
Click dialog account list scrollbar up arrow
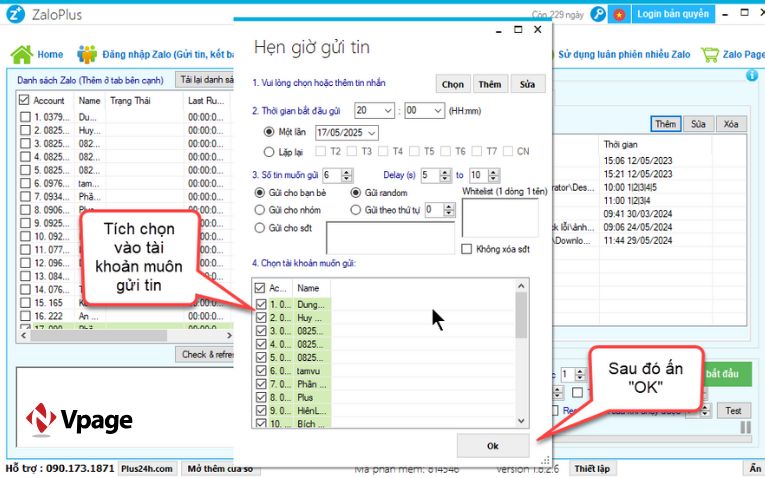click(521, 286)
